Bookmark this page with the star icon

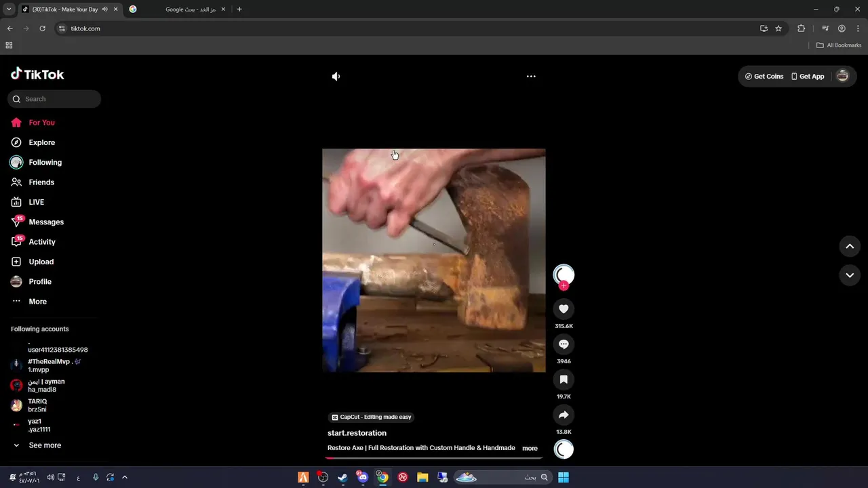tap(778, 28)
